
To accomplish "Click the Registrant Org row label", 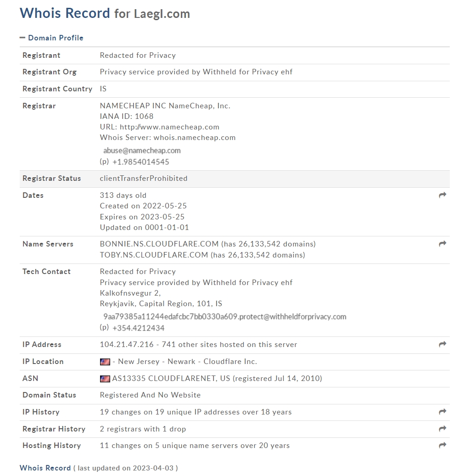I will coord(50,72).
